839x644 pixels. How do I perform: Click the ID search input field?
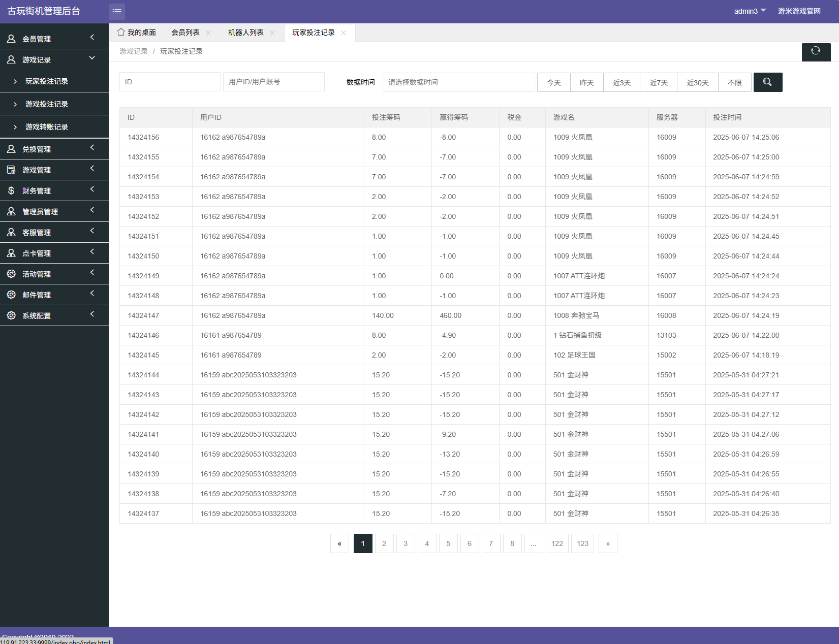tap(170, 82)
